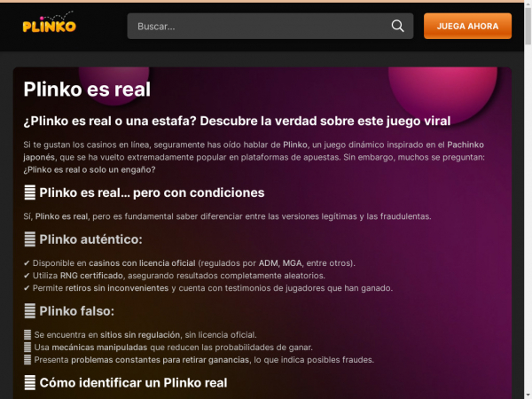
Task: Click the line 'Se encuentra en sitios sin regulación'
Action: pos(140,335)
